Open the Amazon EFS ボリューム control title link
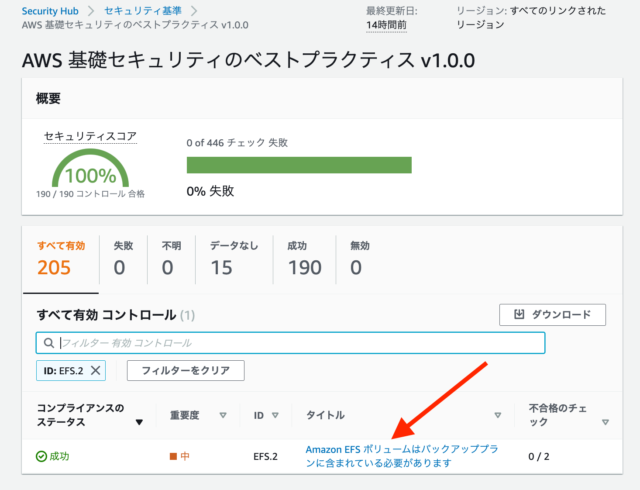Image resolution: width=640 pixels, height=490 pixels. (x=402, y=456)
